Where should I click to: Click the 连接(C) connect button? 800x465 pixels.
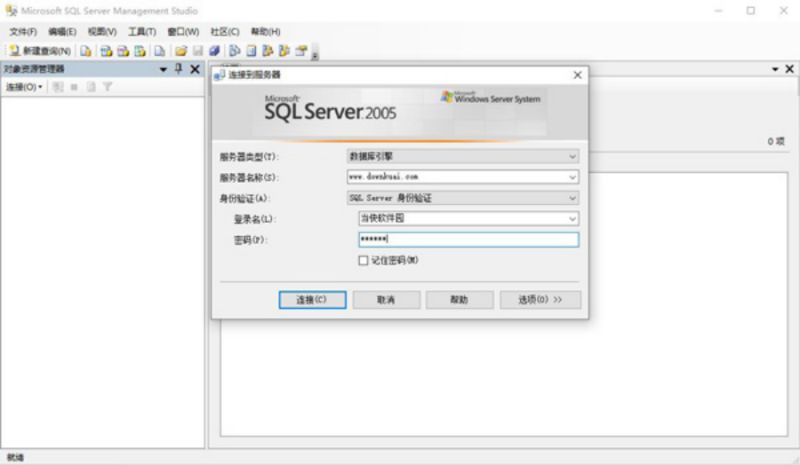click(x=312, y=300)
